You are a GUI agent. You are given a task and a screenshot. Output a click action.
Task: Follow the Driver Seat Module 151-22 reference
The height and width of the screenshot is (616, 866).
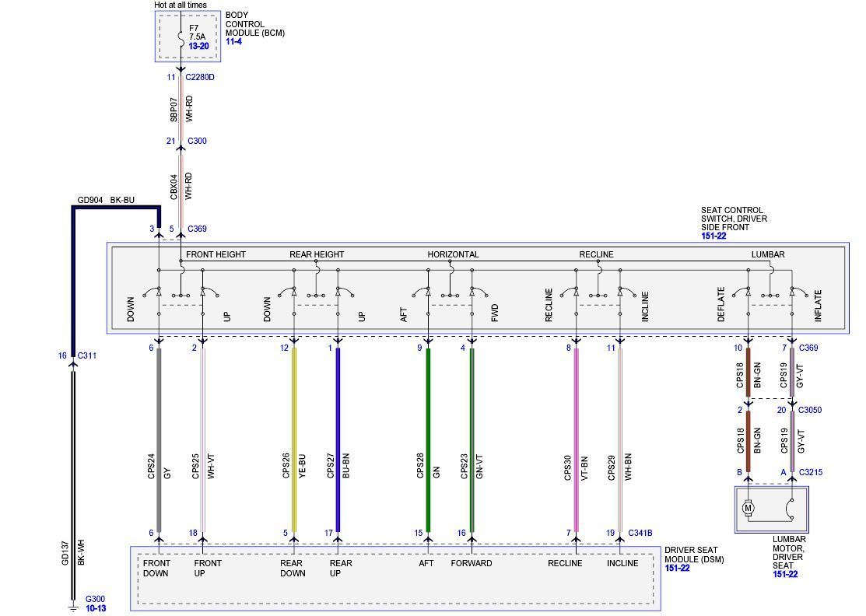click(676, 572)
